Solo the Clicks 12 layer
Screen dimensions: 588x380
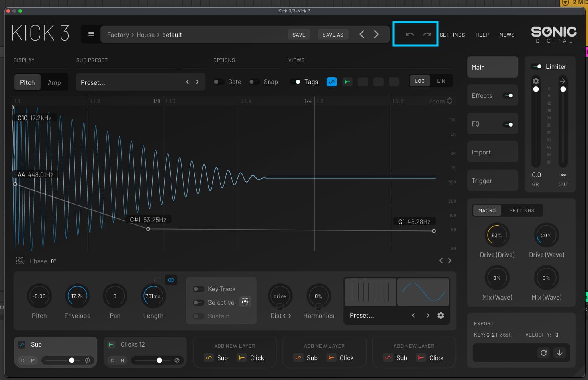click(112, 361)
